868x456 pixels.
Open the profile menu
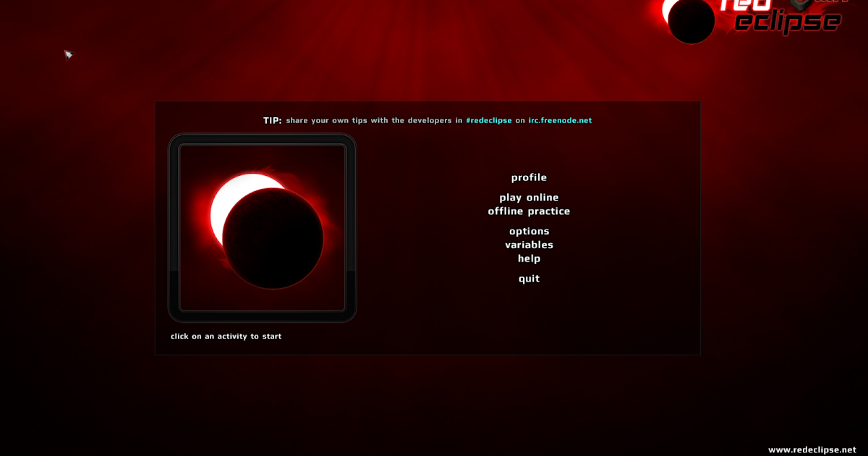(x=529, y=177)
